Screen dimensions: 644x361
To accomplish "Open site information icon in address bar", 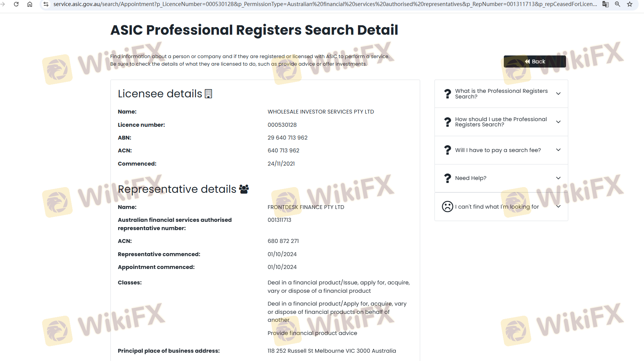I will 46,4.
